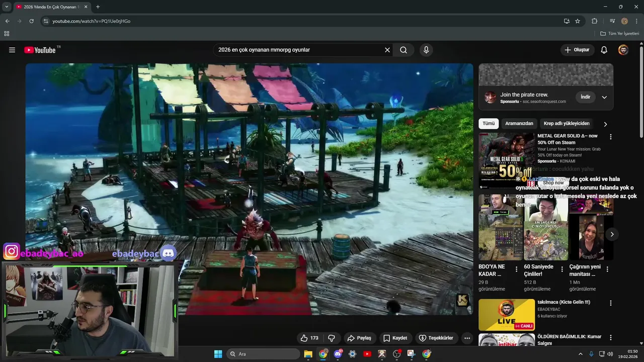Screen dimensions: 644x362
Task: Open options for ÖLDÜREN BAĞIMLILIK video
Action: tap(611, 337)
